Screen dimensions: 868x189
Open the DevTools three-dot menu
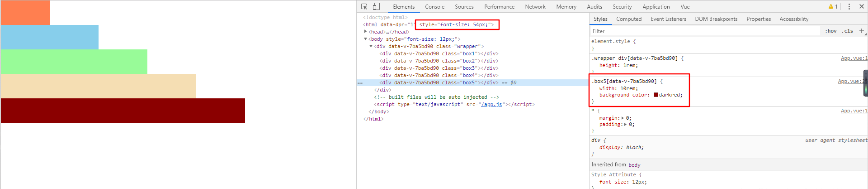(x=849, y=7)
